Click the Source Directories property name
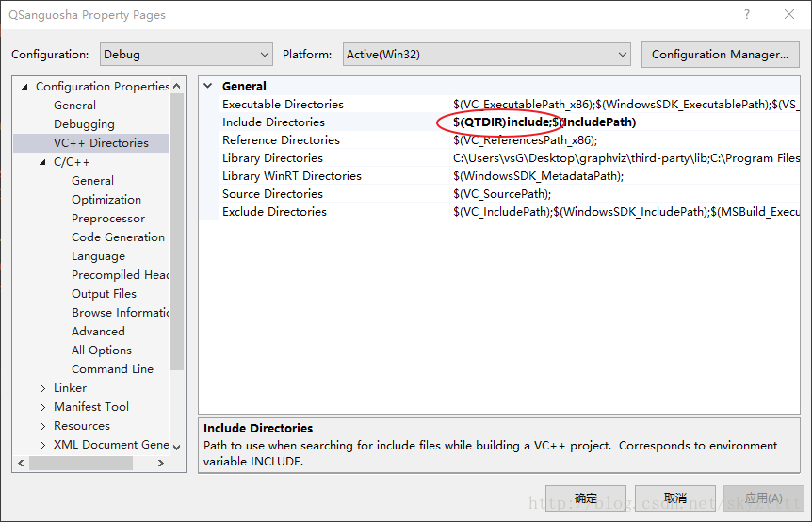The height and width of the screenshot is (522, 812). pyautogui.click(x=272, y=194)
